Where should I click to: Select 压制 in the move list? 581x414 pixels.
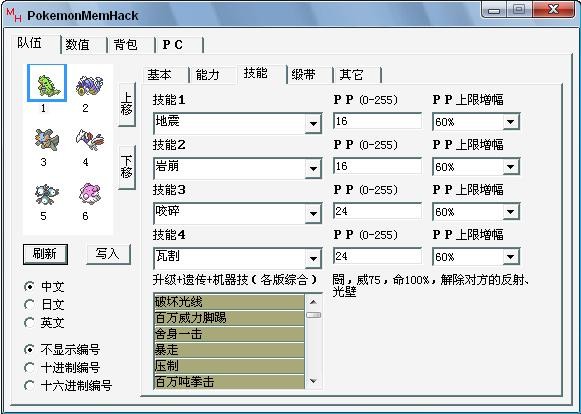229,366
